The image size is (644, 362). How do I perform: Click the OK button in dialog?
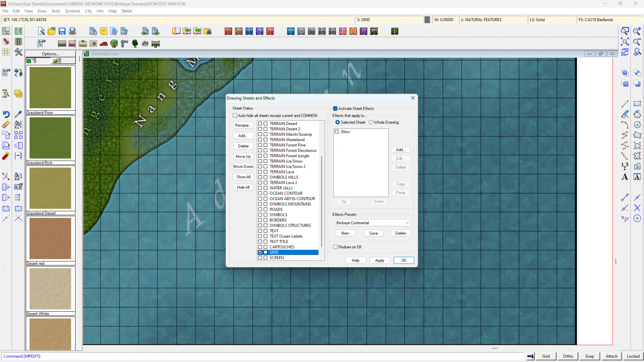[404, 260]
